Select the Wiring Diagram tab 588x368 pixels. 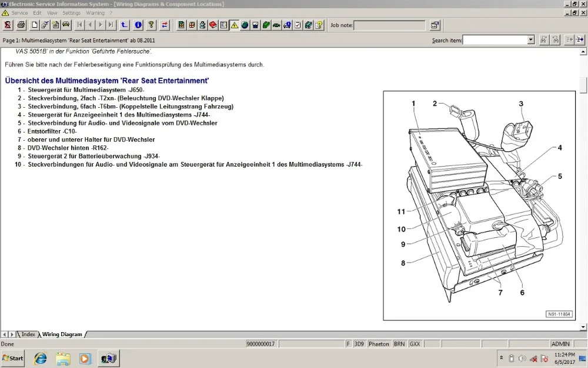tap(62, 334)
